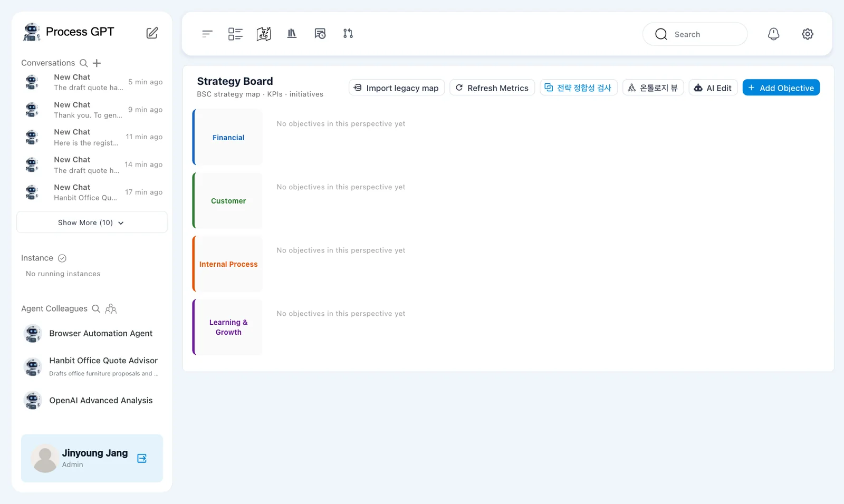Image resolution: width=844 pixels, height=504 pixels.
Task: Focus the Search input field
Action: (695, 34)
